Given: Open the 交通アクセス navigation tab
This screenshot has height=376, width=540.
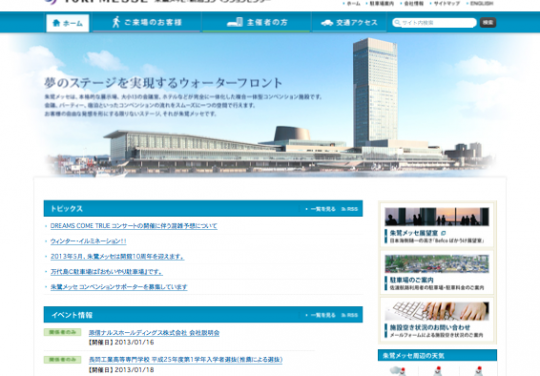Looking at the screenshot, I should click(x=349, y=22).
